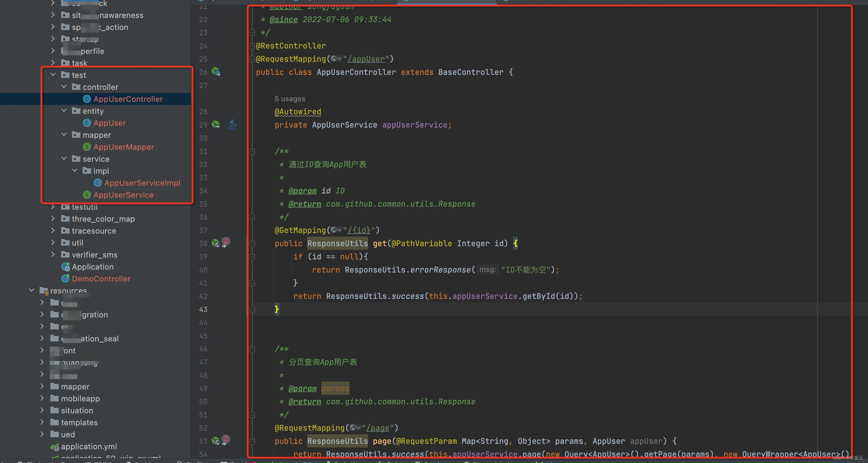The height and width of the screenshot is (463, 868).
Task: Collapse the test package
Action: (53, 75)
